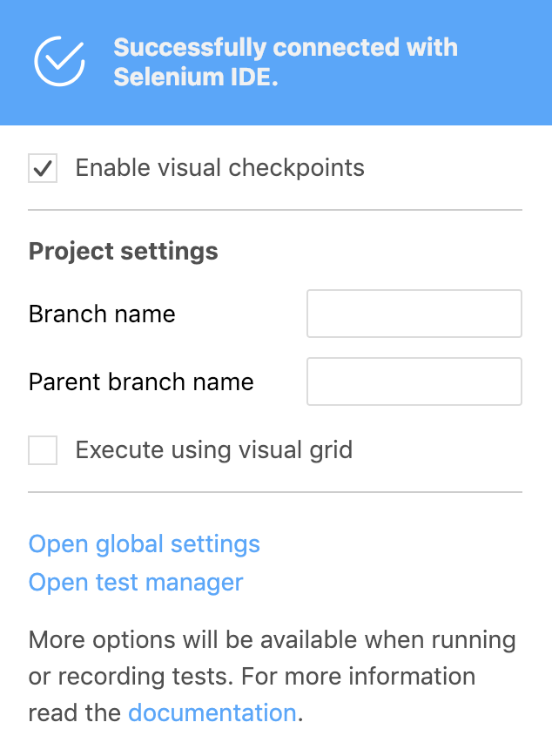The width and height of the screenshot is (552, 756).
Task: Focus the Branch name input field
Action: click(x=414, y=314)
